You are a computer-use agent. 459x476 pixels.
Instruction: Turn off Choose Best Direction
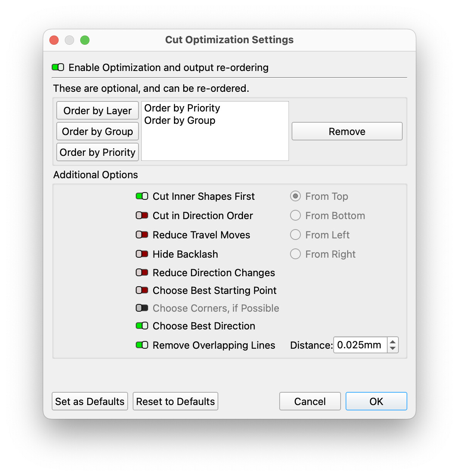click(142, 326)
